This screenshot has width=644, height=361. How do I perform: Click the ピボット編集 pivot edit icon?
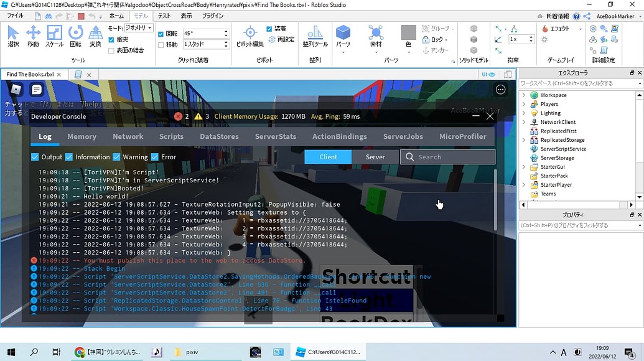(251, 35)
